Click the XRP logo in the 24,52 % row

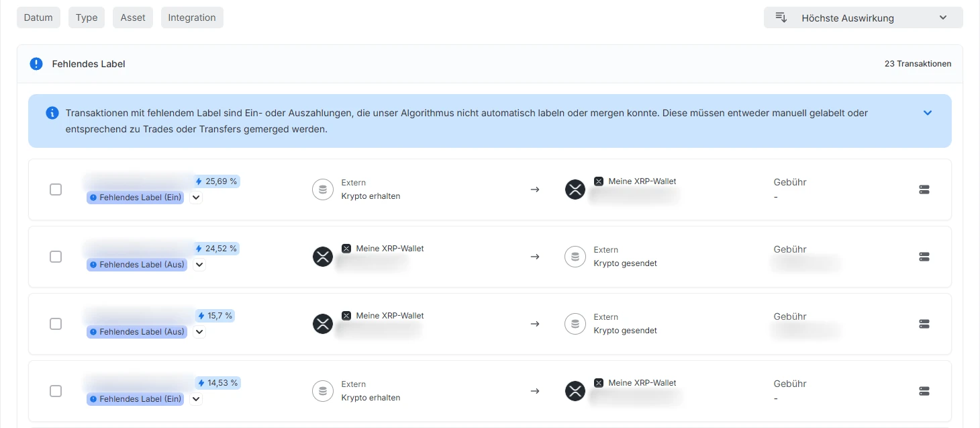323,257
